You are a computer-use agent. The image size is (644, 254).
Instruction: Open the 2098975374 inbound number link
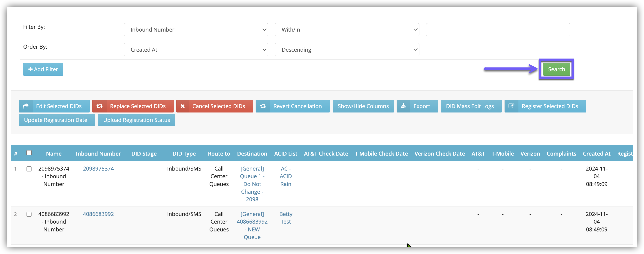(x=98, y=168)
